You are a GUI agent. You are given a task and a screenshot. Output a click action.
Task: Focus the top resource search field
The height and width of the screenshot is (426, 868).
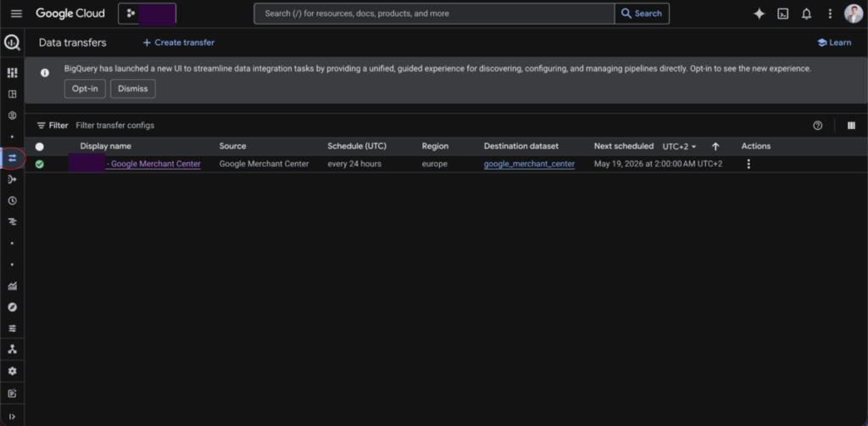[x=434, y=14]
